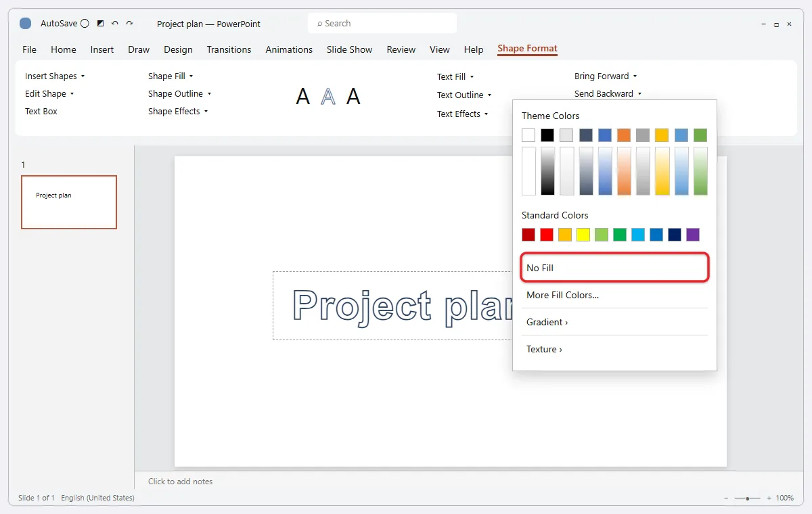This screenshot has width=812, height=514.
Task: Switch to the Draw tab
Action: (139, 49)
